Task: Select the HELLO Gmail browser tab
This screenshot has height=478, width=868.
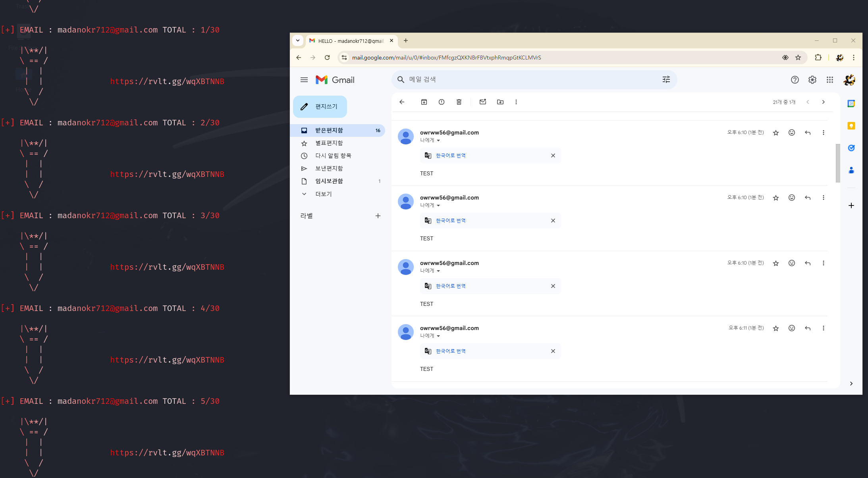Action: [349, 41]
